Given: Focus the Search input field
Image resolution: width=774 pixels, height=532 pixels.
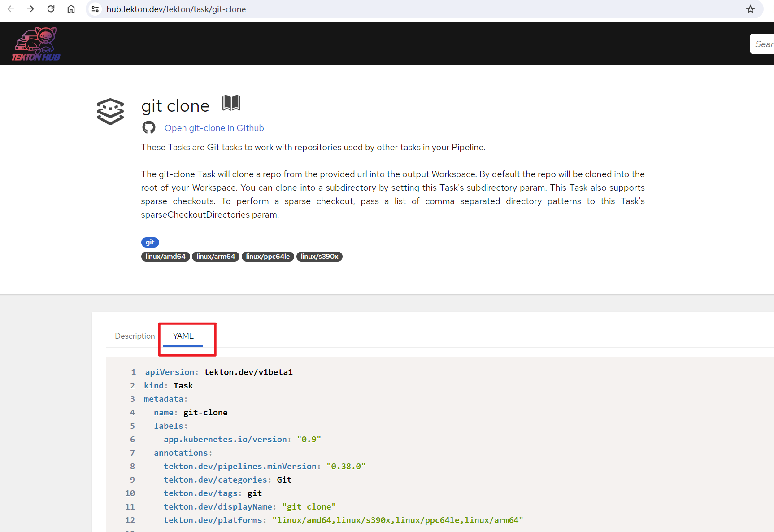Looking at the screenshot, I should 762,44.
